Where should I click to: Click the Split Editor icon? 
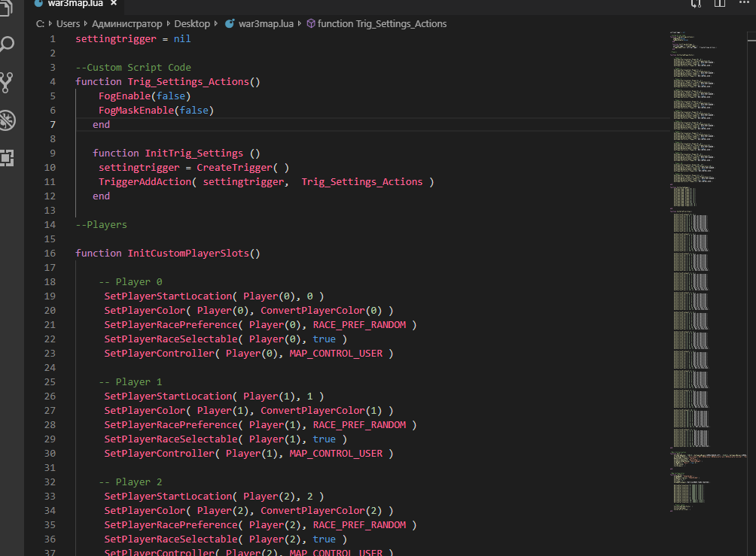[720, 4]
